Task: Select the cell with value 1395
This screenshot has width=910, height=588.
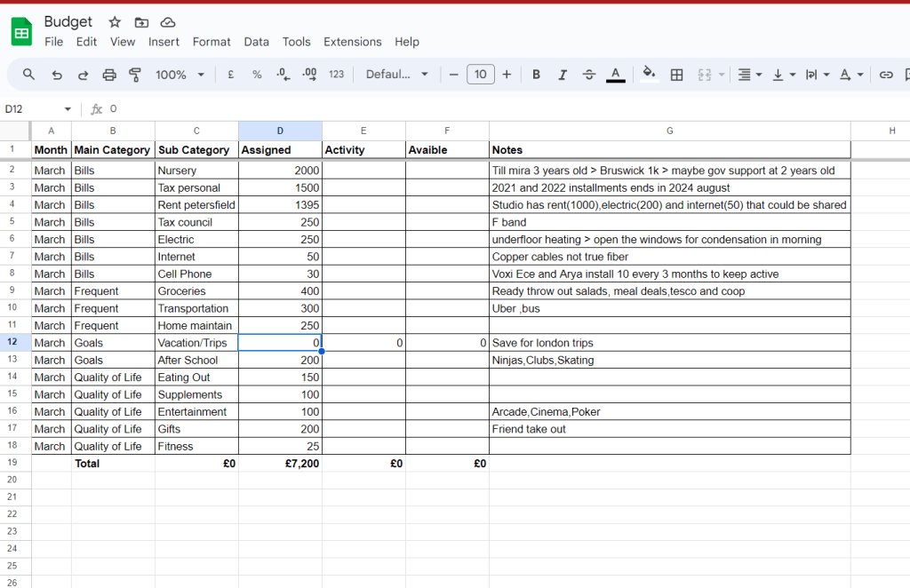Action: coord(280,204)
